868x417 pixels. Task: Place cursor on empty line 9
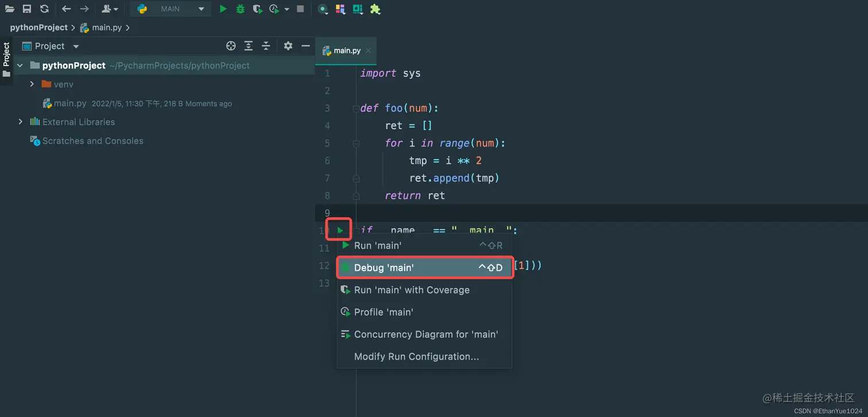(x=611, y=213)
